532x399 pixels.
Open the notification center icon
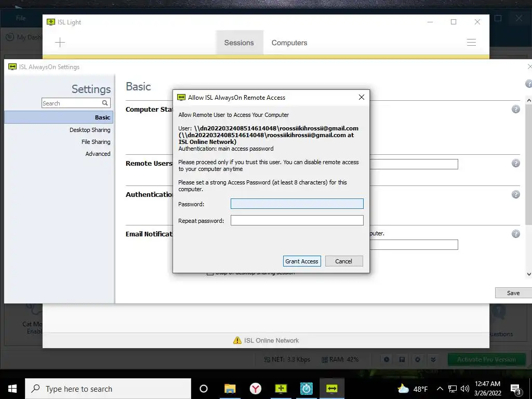[516, 390]
